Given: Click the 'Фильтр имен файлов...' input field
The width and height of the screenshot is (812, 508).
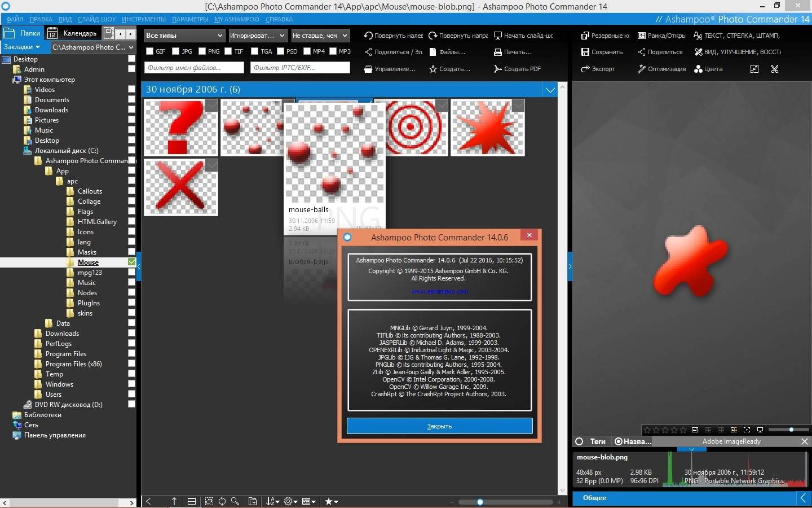Looking at the screenshot, I should 194,68.
